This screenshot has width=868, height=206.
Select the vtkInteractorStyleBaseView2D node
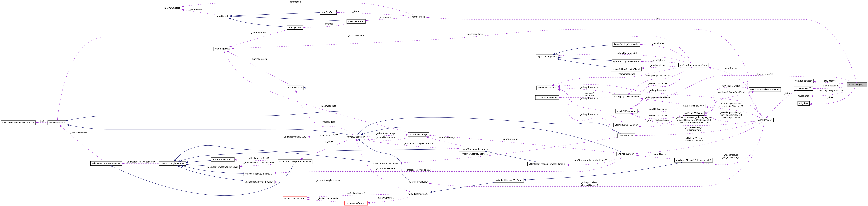pos(295,161)
